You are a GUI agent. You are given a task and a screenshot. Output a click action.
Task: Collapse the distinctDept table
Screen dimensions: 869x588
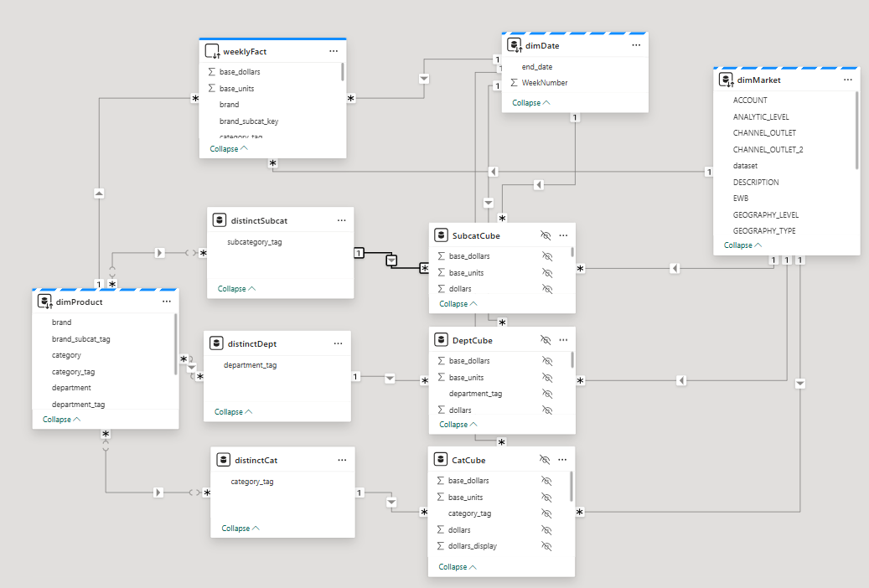(233, 412)
